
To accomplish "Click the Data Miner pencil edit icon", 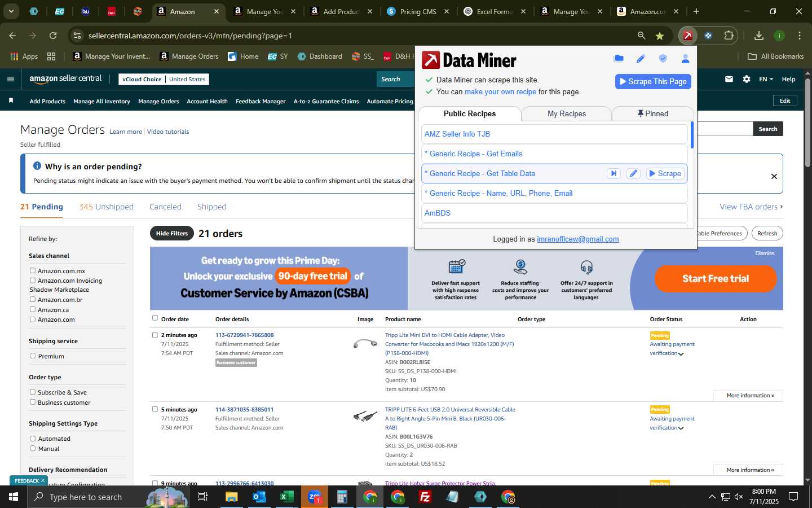I will (x=641, y=59).
